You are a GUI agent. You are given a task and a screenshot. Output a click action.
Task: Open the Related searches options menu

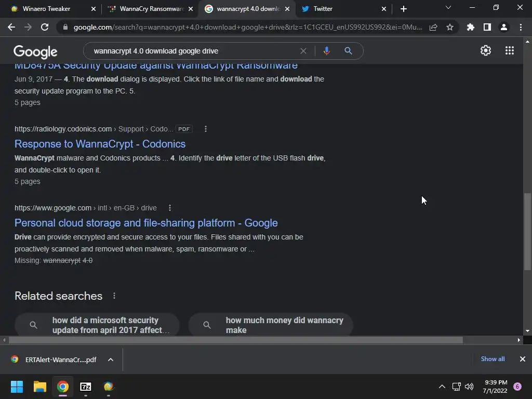pyautogui.click(x=114, y=296)
